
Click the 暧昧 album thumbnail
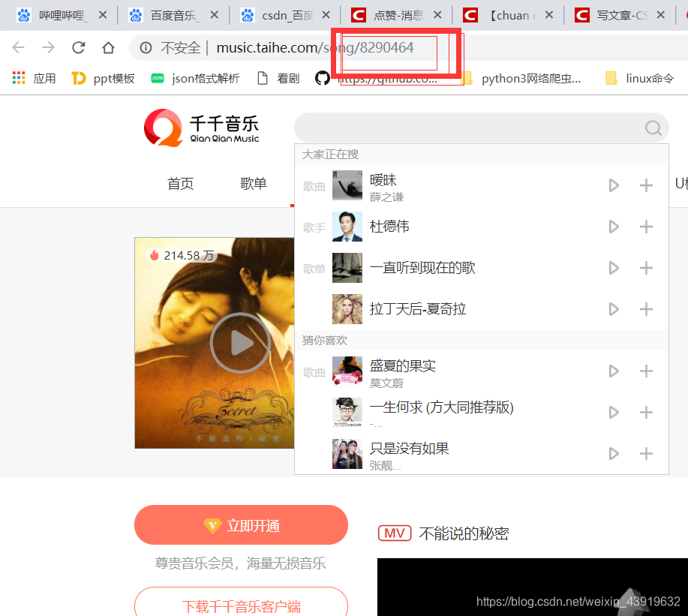pyautogui.click(x=347, y=185)
